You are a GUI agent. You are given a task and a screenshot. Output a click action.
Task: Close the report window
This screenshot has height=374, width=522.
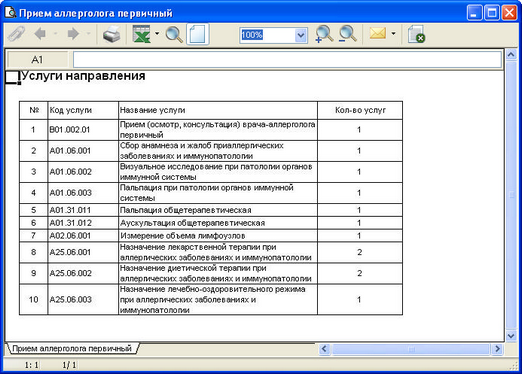coord(509,13)
